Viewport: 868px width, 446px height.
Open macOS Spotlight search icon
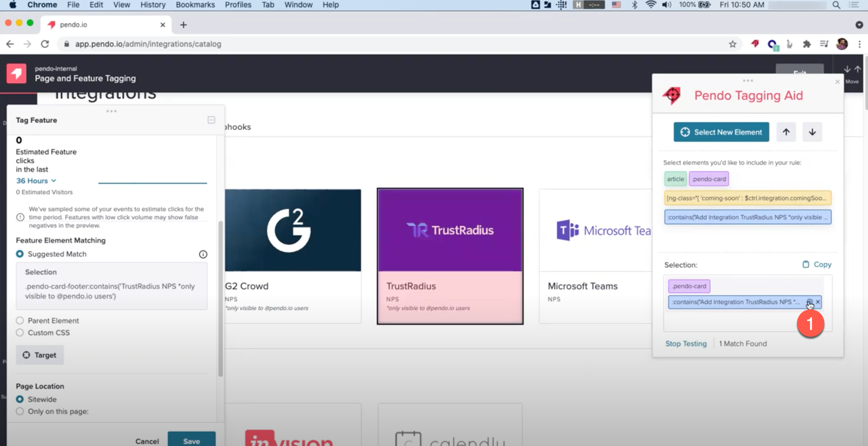836,5
